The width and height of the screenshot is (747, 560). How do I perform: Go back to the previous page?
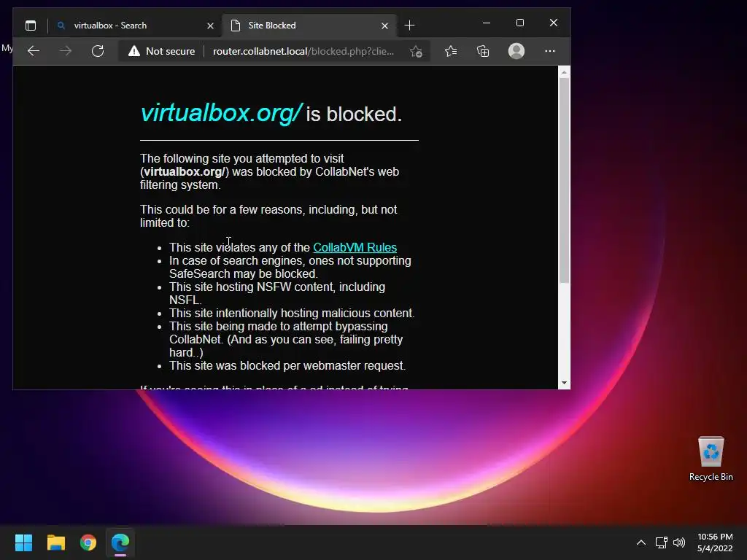click(x=34, y=51)
